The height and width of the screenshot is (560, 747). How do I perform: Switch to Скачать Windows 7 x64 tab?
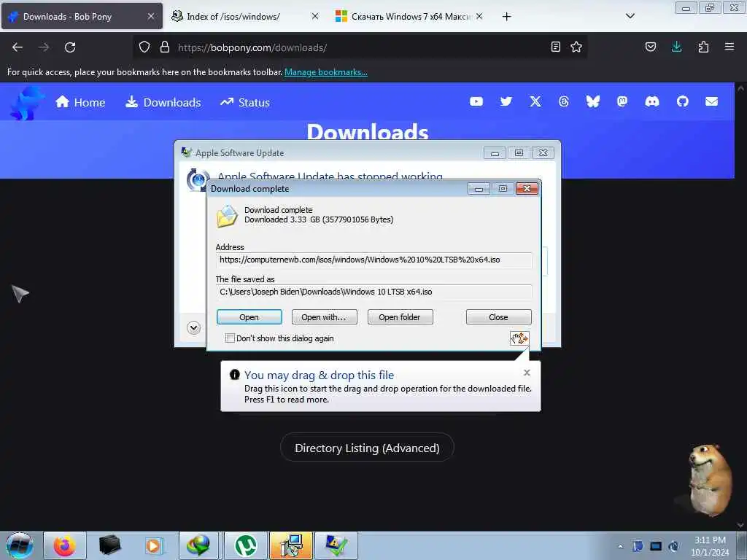pos(411,16)
